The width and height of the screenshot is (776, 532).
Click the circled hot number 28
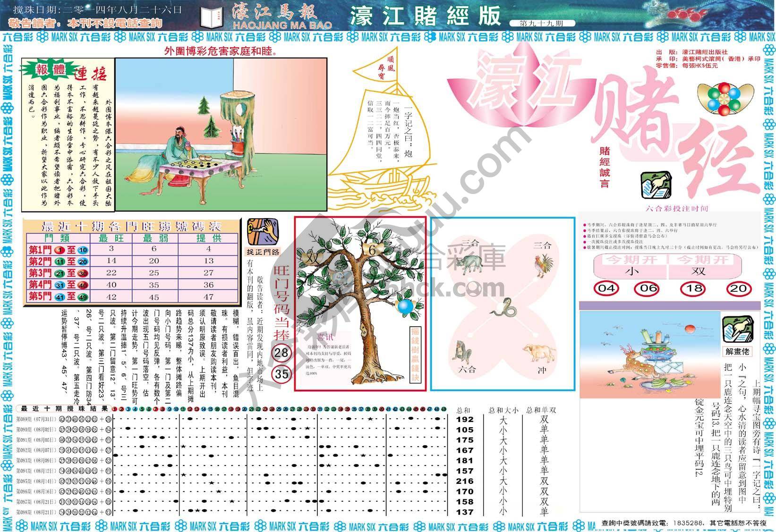281,353
